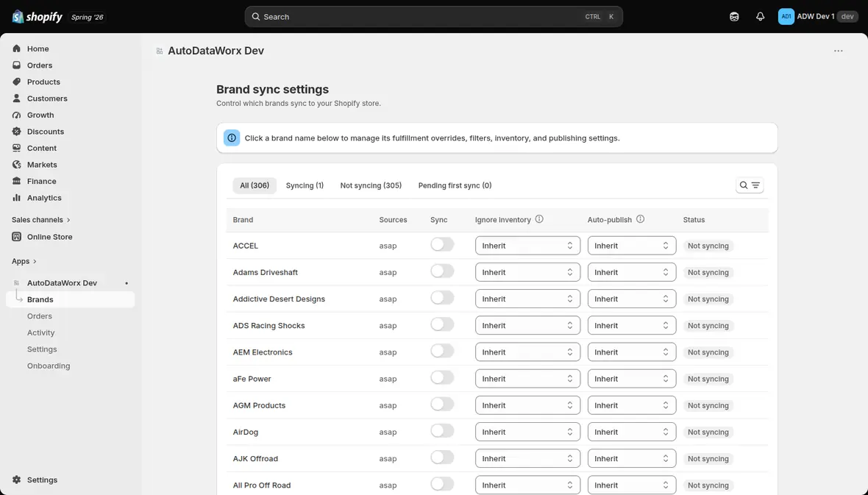The image size is (868, 495).
Task: Click the app icon beside page title
Action: [160, 51]
